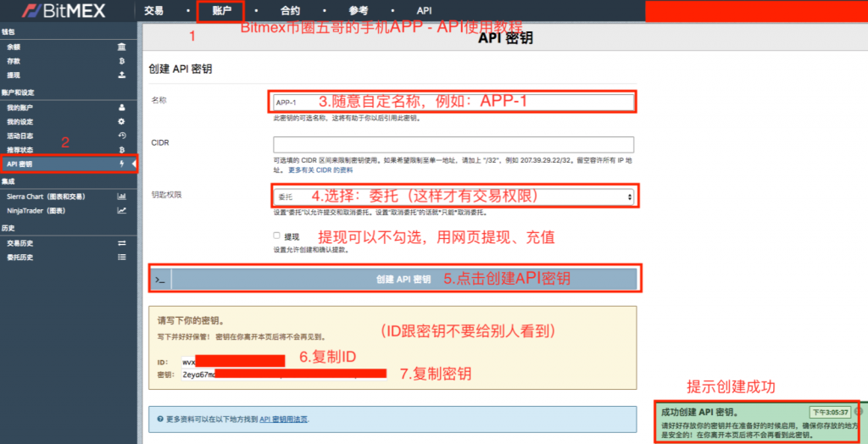Open the 账户 top menu
The width and height of the screenshot is (868, 444).
[221, 10]
